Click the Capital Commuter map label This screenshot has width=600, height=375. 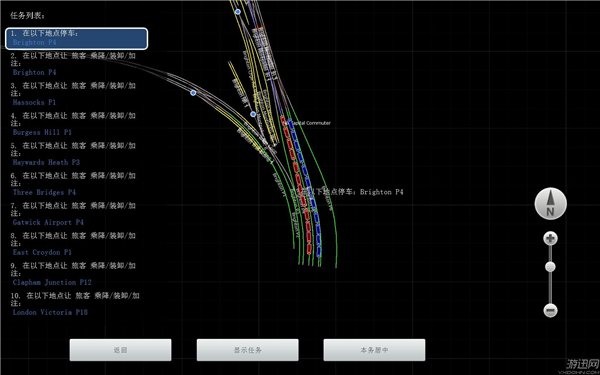point(311,123)
